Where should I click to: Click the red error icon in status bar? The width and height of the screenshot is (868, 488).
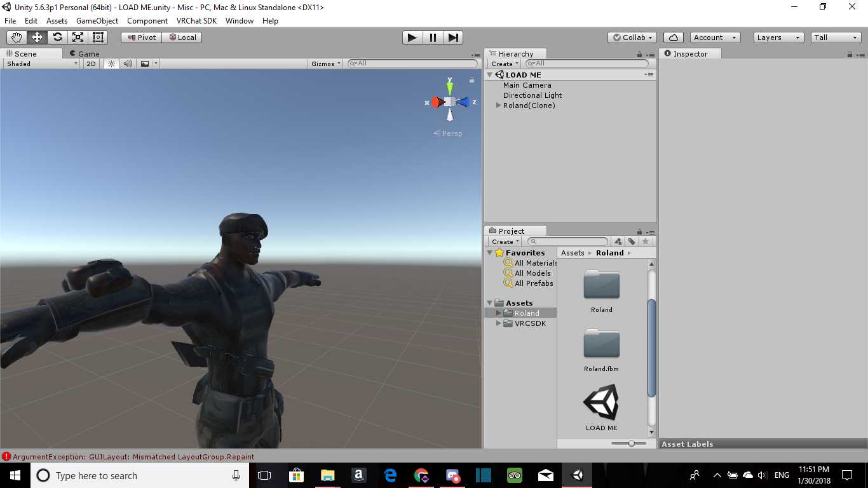6,456
